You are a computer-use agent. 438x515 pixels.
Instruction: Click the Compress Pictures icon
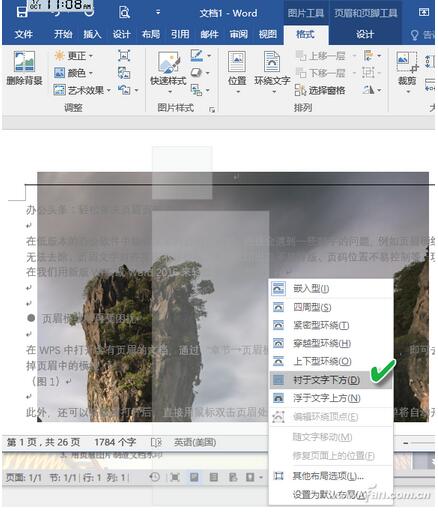[x=124, y=56]
